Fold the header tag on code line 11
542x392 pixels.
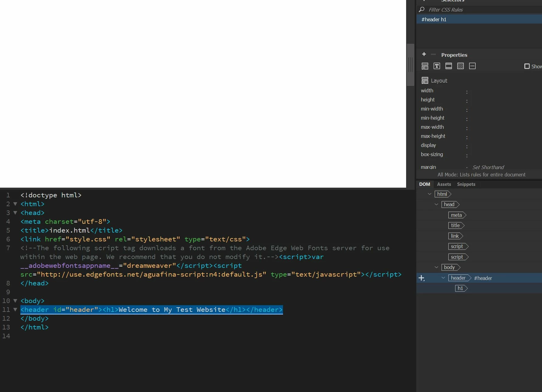15,310
